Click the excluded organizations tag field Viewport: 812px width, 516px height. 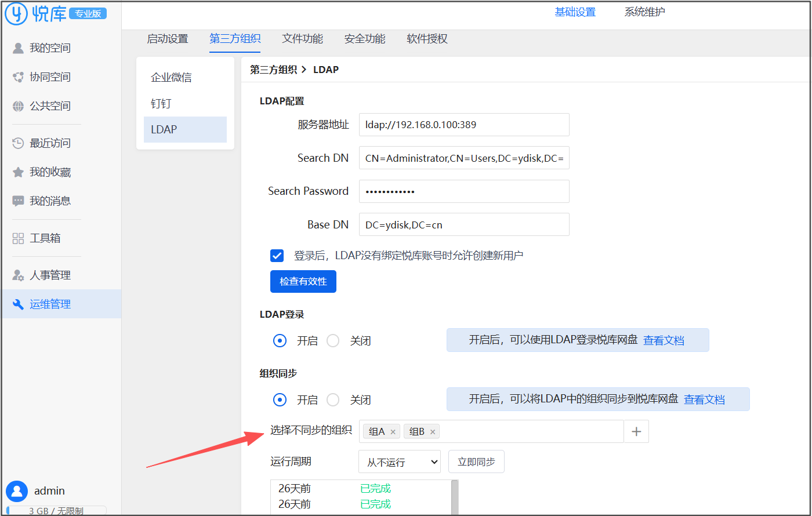491,431
